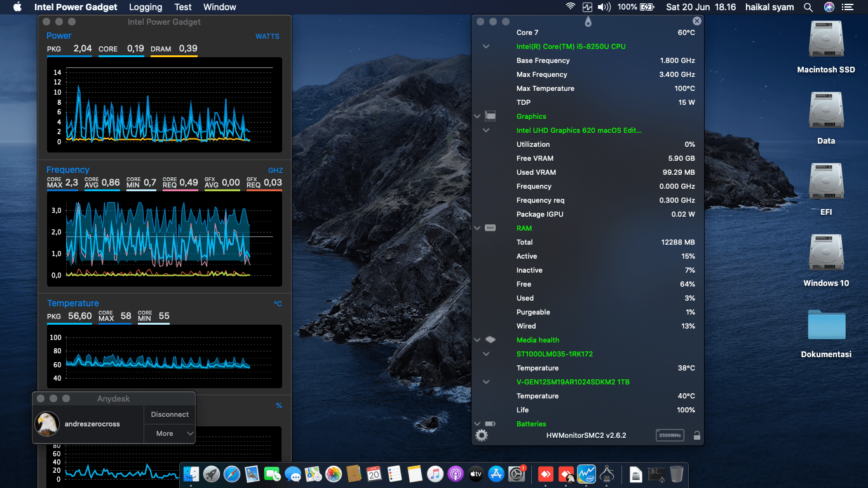The image size is (868, 488).
Task: Click the 2500MHz badge in HWMonitorSMC2 footer
Action: click(x=670, y=435)
